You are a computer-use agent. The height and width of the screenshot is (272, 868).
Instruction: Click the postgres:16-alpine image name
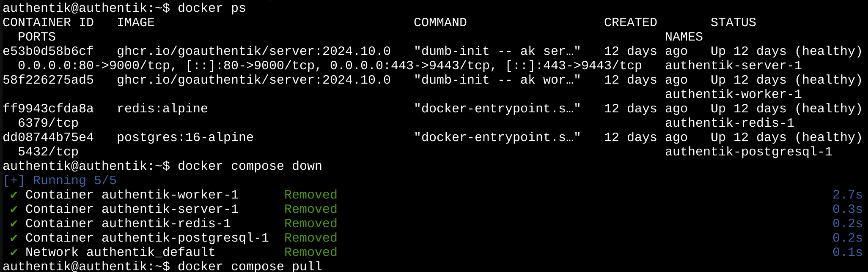[x=185, y=137]
